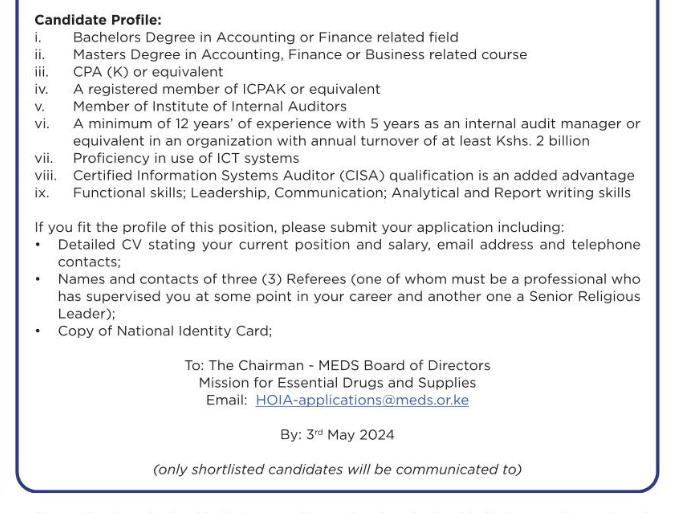Click 'Member of Institute of Internal Auditors'

coord(209,106)
